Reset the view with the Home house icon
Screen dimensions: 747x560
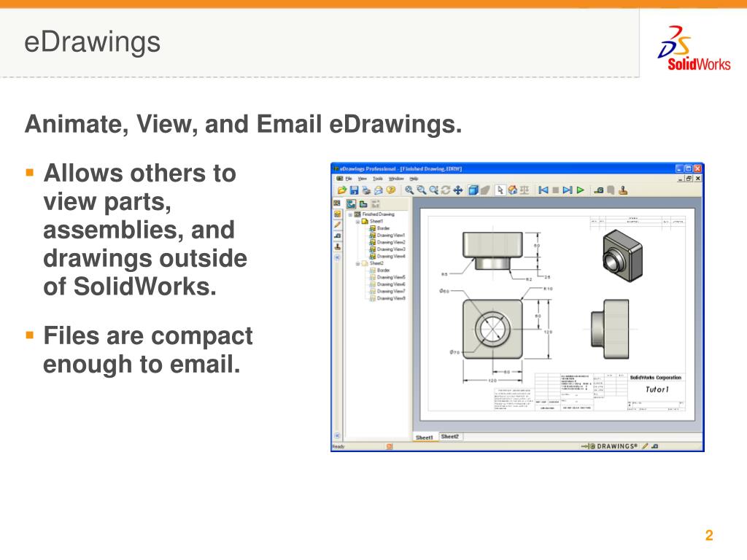(x=513, y=190)
